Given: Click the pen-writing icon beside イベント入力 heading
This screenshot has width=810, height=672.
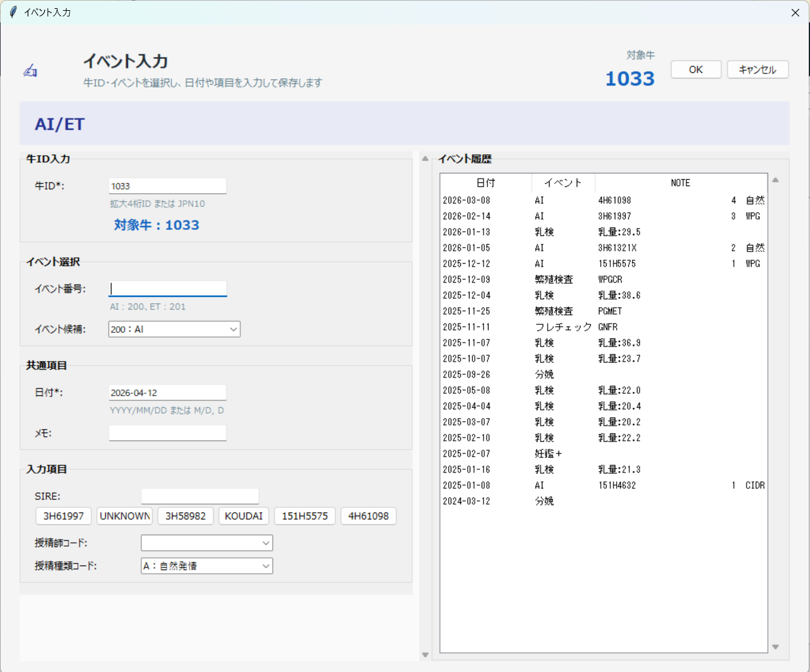Looking at the screenshot, I should (x=30, y=70).
